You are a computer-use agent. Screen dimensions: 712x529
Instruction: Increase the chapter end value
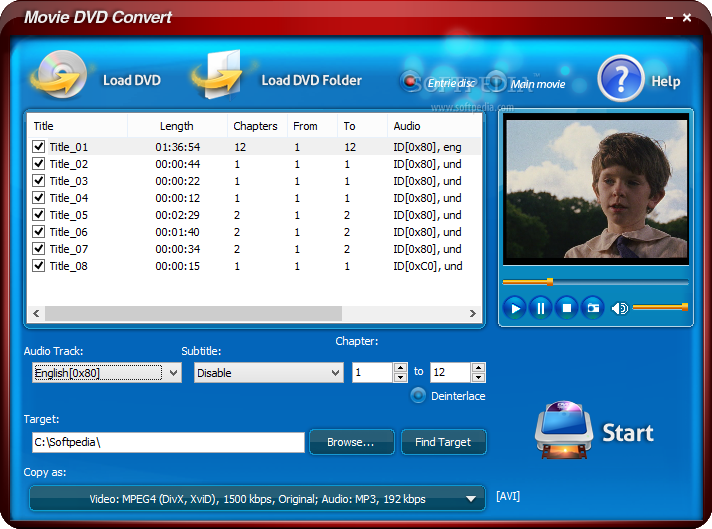[x=479, y=367]
